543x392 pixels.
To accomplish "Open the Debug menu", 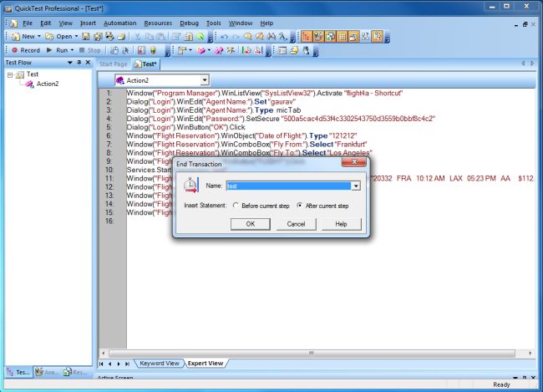I will click(x=189, y=23).
